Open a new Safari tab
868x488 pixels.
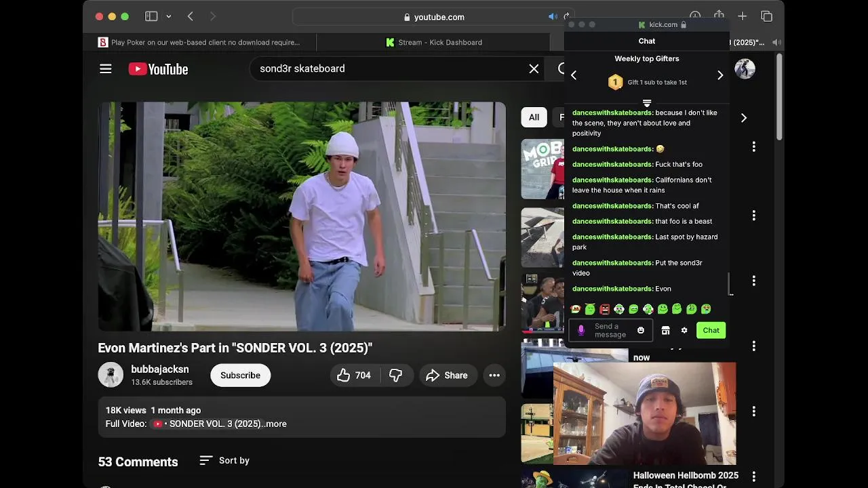coord(742,16)
